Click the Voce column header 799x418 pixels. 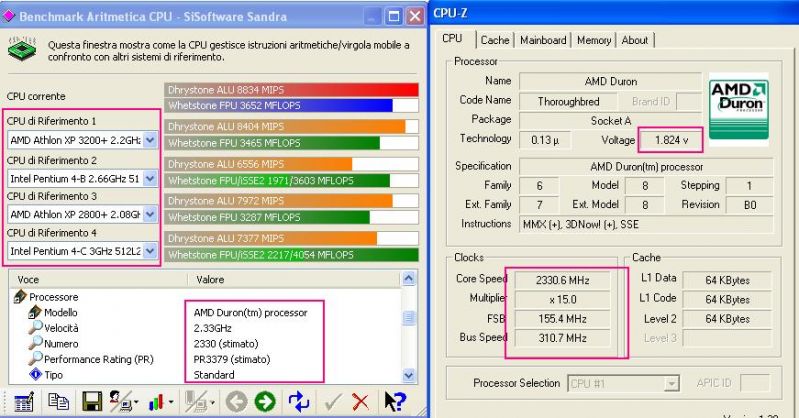point(96,279)
